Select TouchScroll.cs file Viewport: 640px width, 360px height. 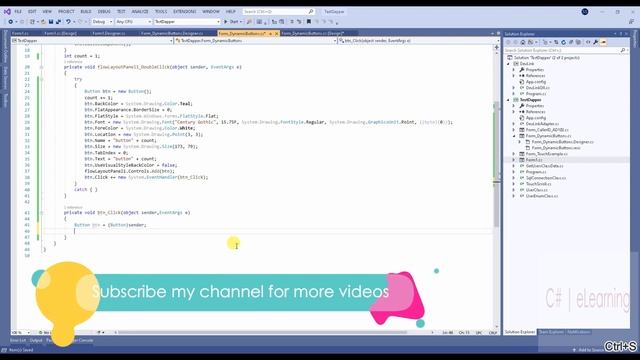pyautogui.click(x=538, y=184)
